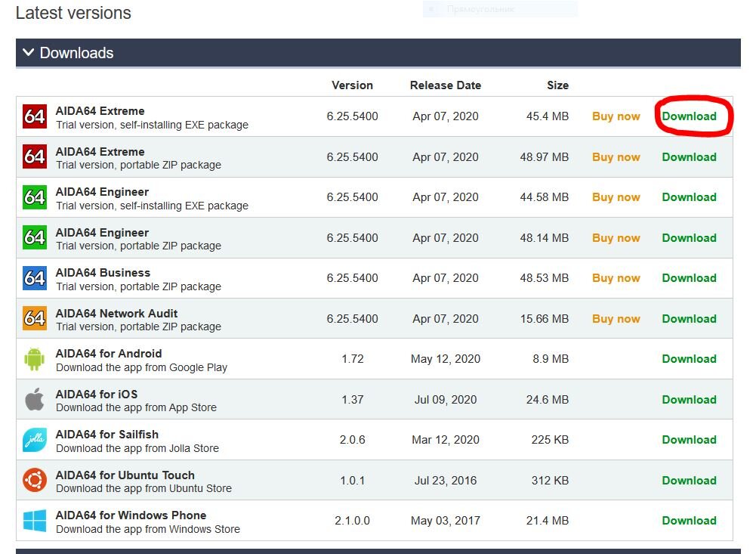This screenshot has height=554, width=756.
Task: Download AIDA64 for Android
Action: (689, 358)
